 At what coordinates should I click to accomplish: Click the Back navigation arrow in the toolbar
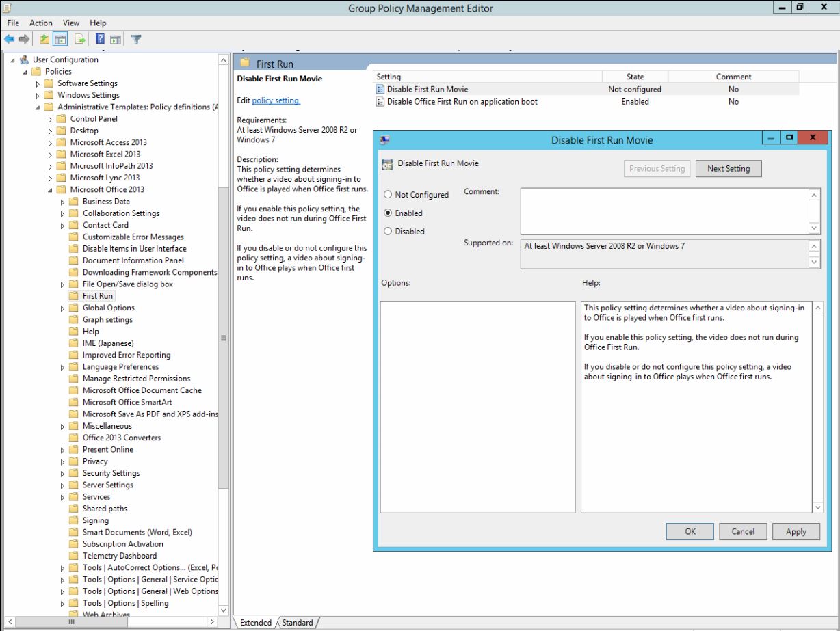[9, 39]
